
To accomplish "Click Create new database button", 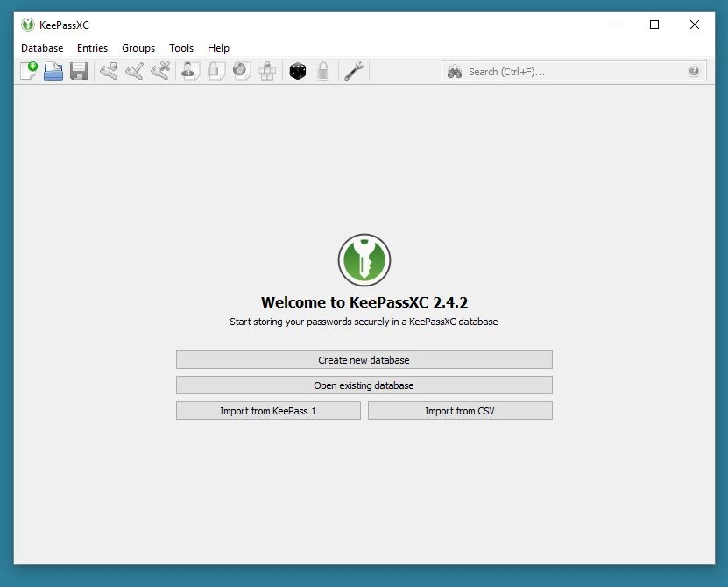I will [x=364, y=360].
